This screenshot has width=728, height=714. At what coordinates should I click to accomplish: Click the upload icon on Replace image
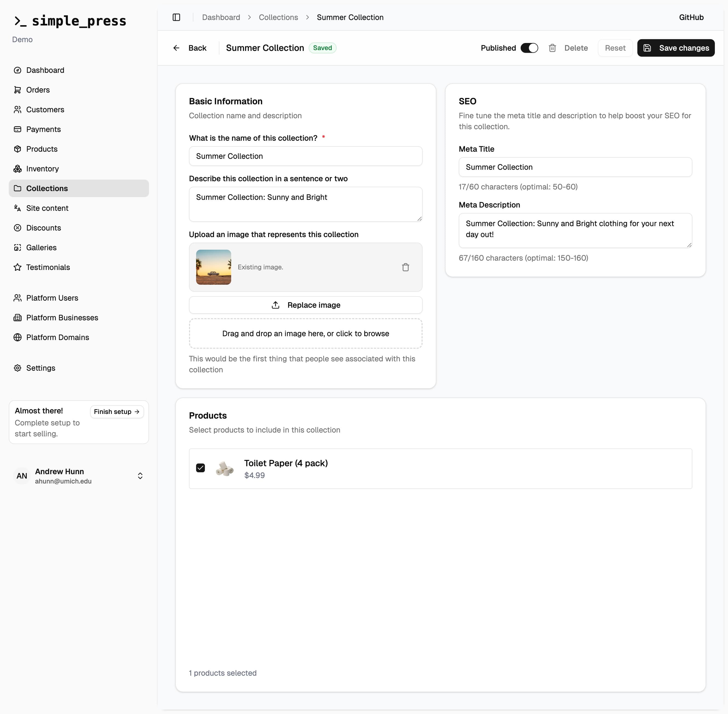[275, 305]
